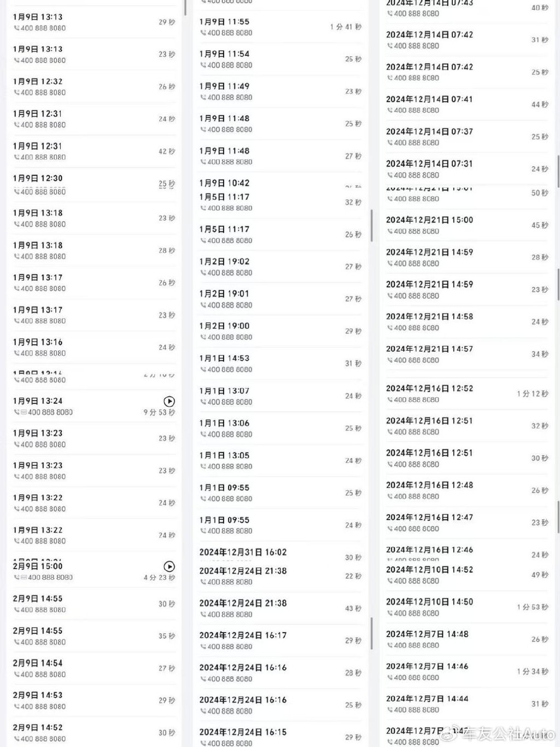Screen dimensions: 560x747
Task: Open the 1月9日 12:30 call entry
Action: pos(94,184)
